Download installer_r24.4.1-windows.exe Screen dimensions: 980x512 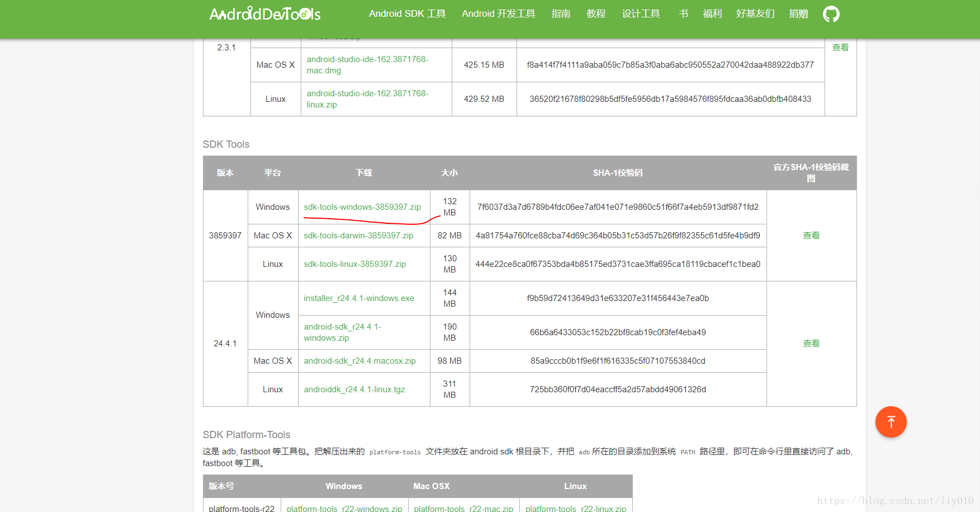point(359,298)
